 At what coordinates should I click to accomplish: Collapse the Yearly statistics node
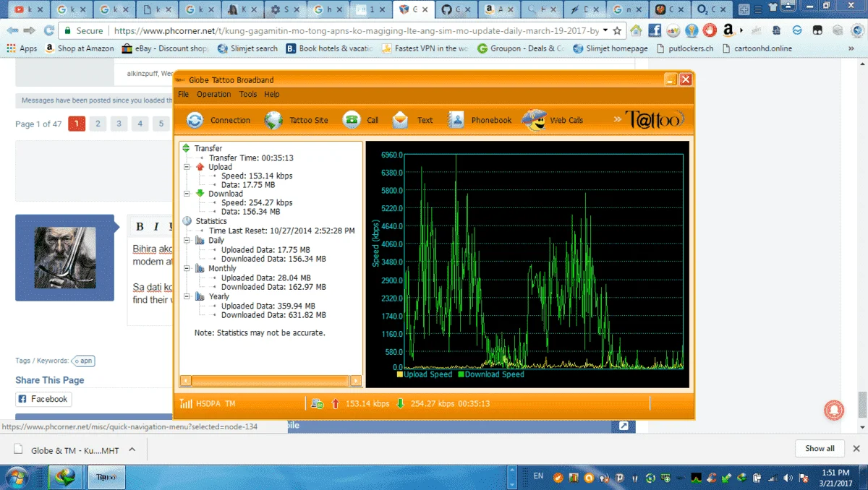pos(187,296)
